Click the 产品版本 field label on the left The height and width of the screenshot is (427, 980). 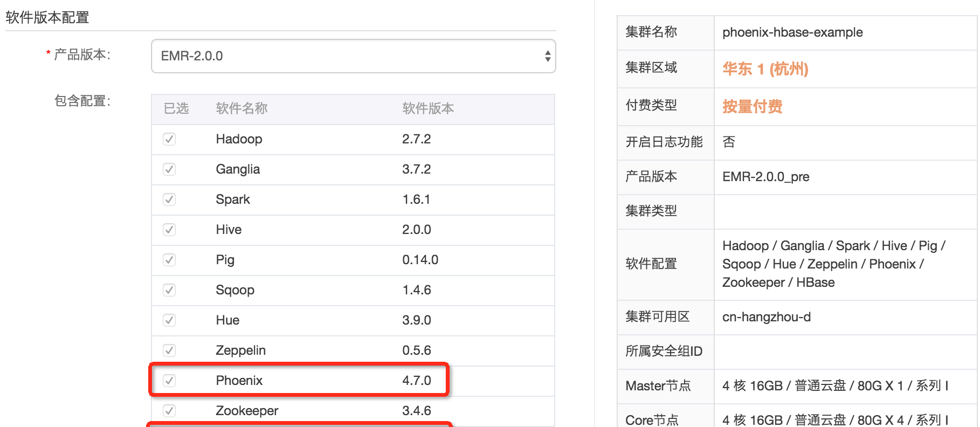click(82, 54)
